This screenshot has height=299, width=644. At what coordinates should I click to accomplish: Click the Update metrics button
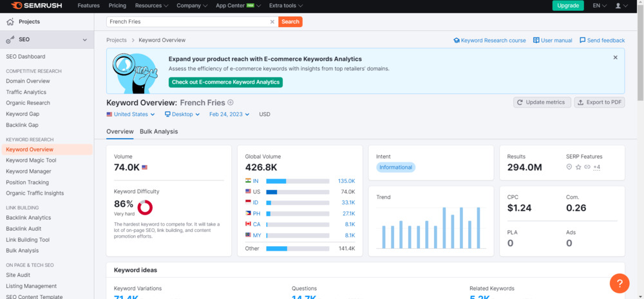coord(542,102)
